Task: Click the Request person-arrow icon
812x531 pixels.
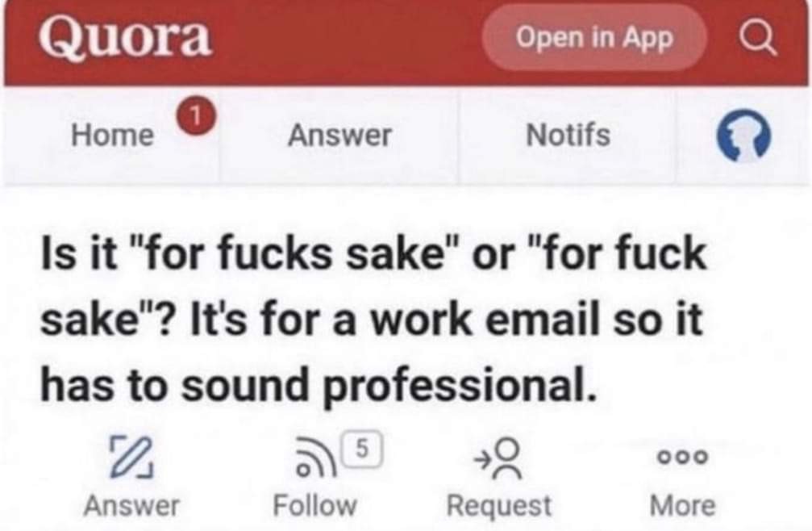Action: tap(499, 455)
